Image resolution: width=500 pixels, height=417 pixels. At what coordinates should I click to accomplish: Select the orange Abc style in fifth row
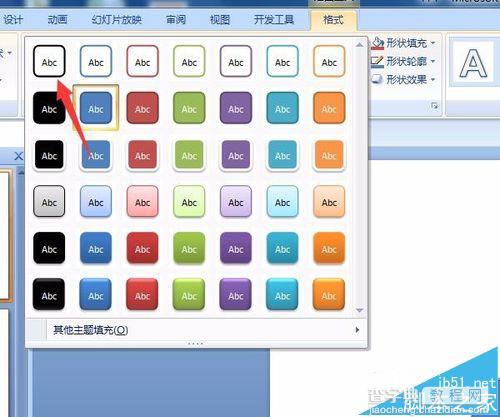329,248
